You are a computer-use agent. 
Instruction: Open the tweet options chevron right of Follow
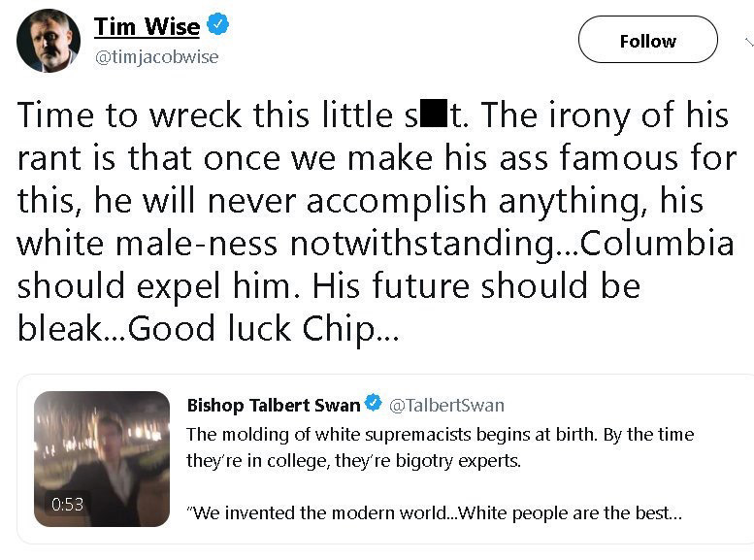click(749, 43)
